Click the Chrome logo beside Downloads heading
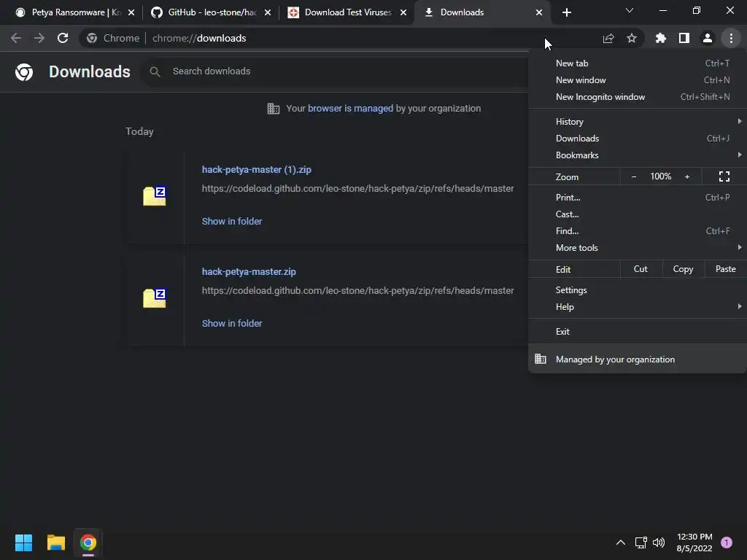Image resolution: width=747 pixels, height=560 pixels. [24, 72]
